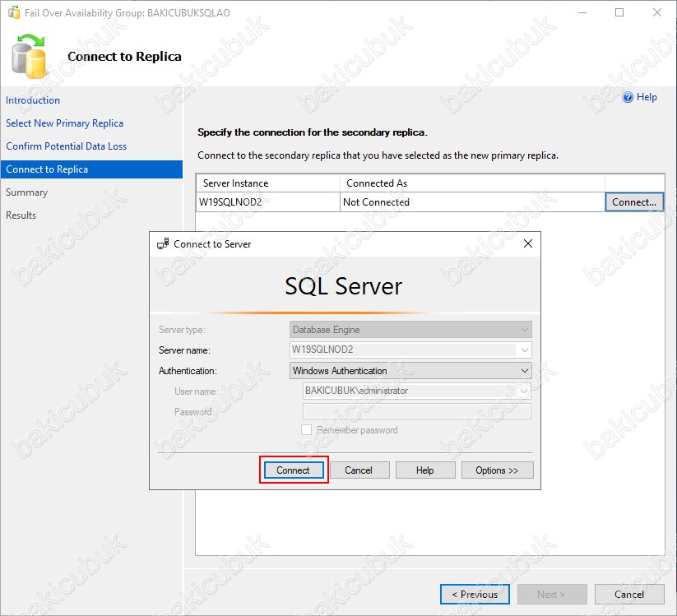This screenshot has width=677, height=616.
Task: Open the Help link in the wizard
Action: click(647, 97)
